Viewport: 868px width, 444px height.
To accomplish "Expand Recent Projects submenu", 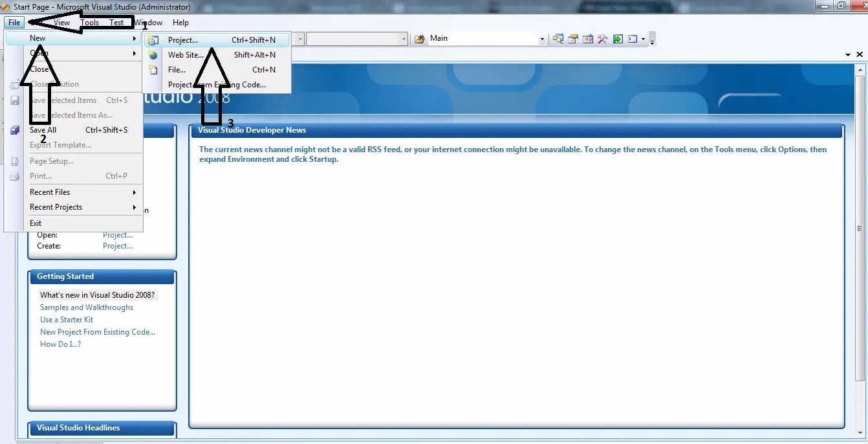I will point(74,207).
